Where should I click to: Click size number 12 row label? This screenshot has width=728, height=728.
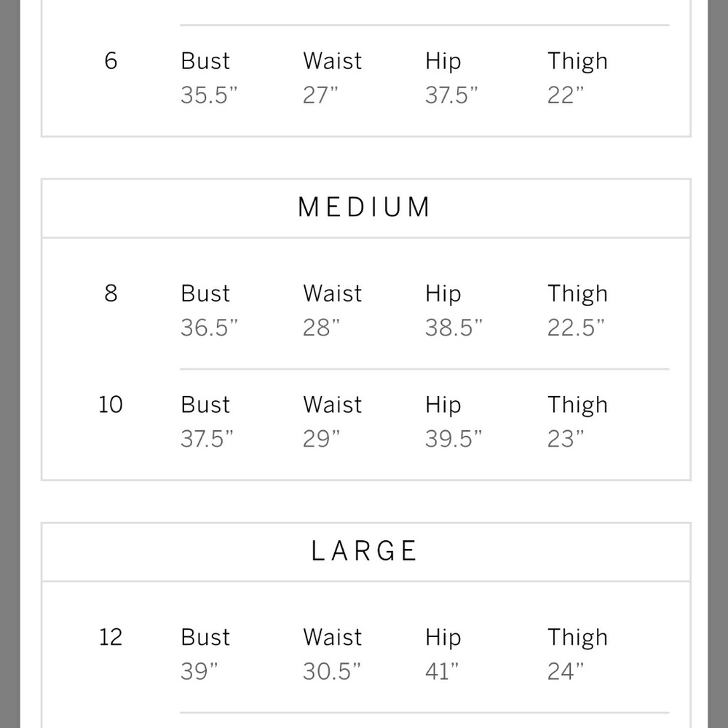[111, 637]
